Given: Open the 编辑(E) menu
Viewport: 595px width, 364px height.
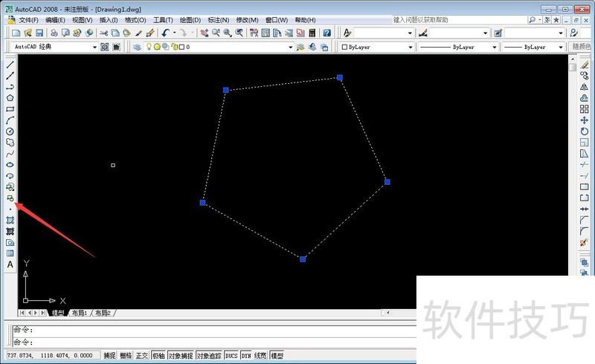Looking at the screenshot, I should coord(55,20).
